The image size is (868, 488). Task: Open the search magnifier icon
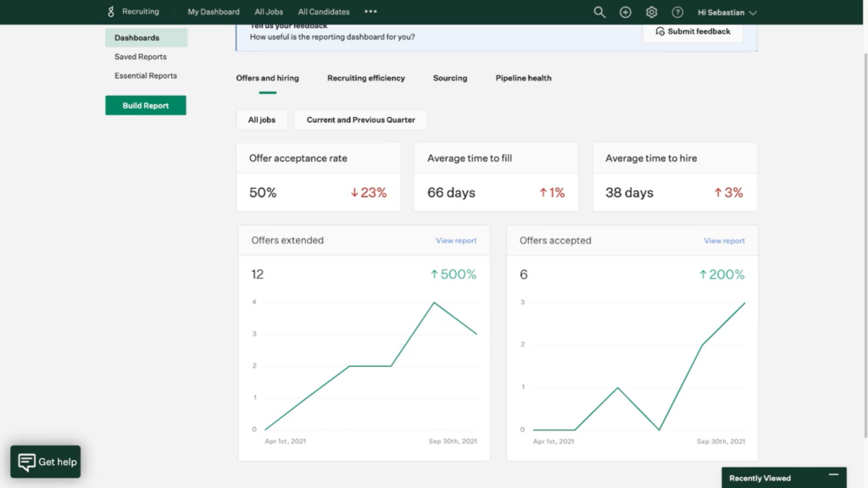[x=599, y=12]
